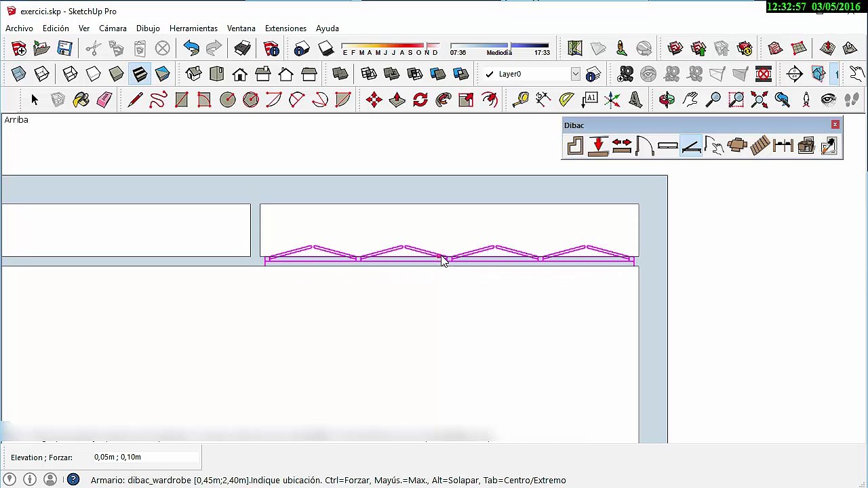The height and width of the screenshot is (488, 868).
Task: Switch to Wireframe style
Action: pos(70,74)
